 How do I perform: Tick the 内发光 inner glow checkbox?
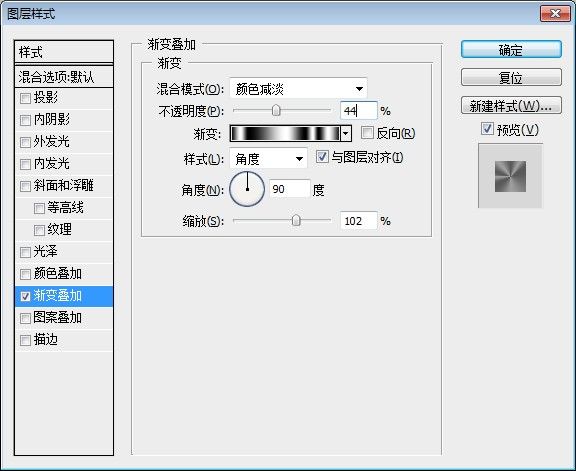(25, 165)
